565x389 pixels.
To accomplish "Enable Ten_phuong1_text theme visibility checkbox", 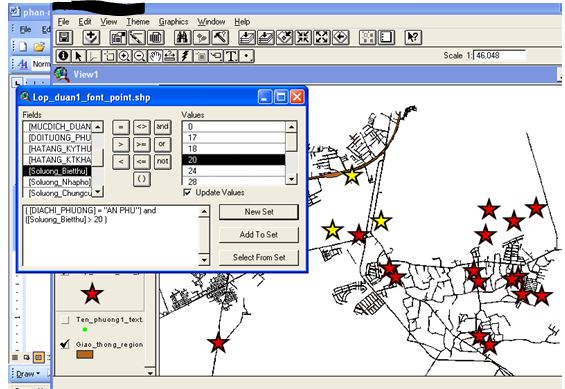I will pyautogui.click(x=65, y=320).
